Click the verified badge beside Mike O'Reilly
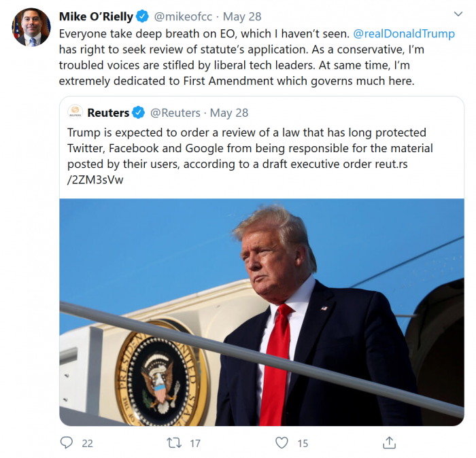The image size is (476, 458). point(142,16)
